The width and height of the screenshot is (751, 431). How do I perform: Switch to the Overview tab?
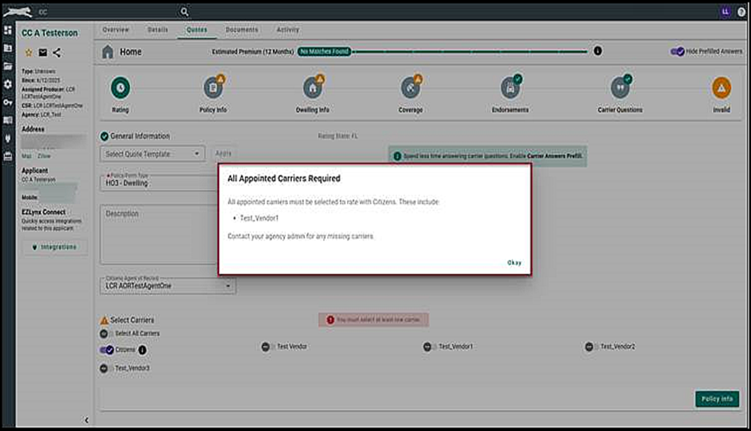coord(115,30)
